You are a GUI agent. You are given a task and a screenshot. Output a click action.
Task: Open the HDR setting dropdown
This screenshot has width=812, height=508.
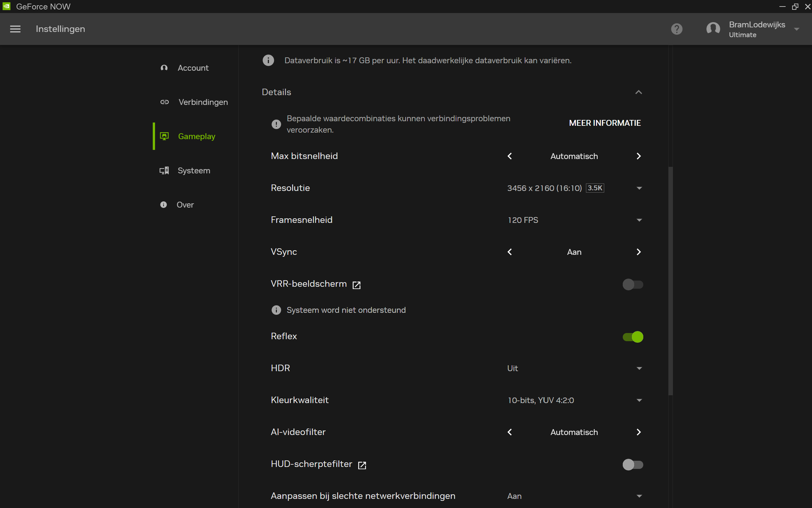(x=639, y=368)
